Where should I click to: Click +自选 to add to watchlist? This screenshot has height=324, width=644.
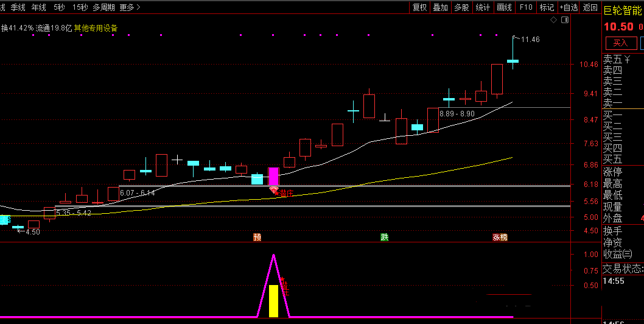pyautogui.click(x=568, y=7)
